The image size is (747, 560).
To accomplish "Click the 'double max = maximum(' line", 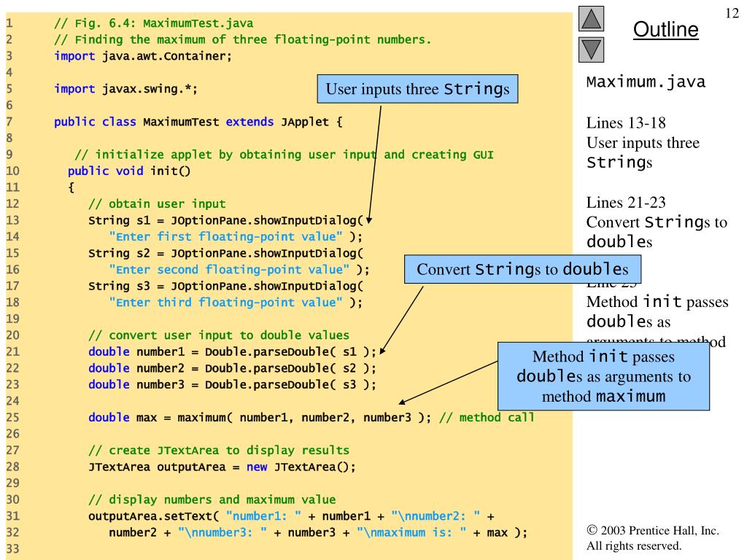I will tap(260, 418).
